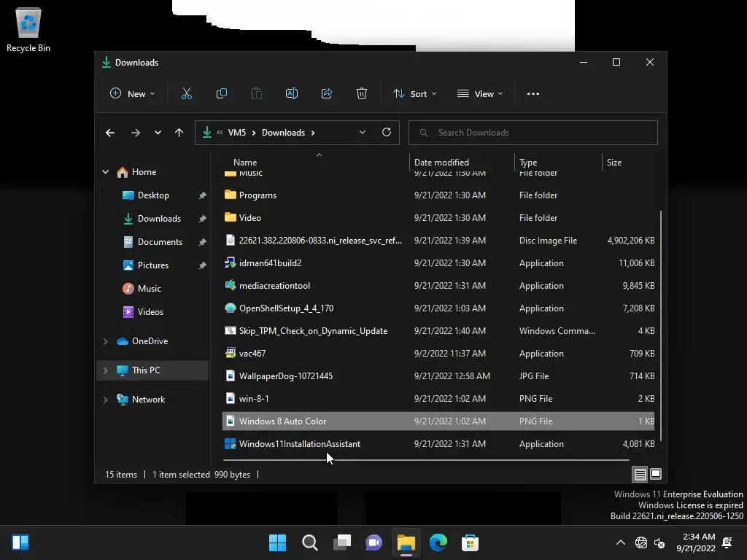Select the idman641build2 application
747x560 pixels.
point(438,262)
